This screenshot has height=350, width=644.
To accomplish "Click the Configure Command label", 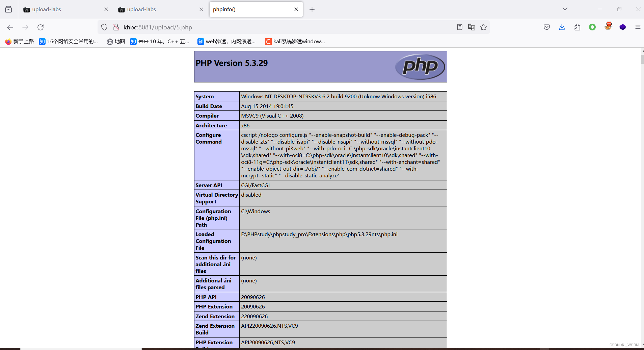I will [x=209, y=139].
